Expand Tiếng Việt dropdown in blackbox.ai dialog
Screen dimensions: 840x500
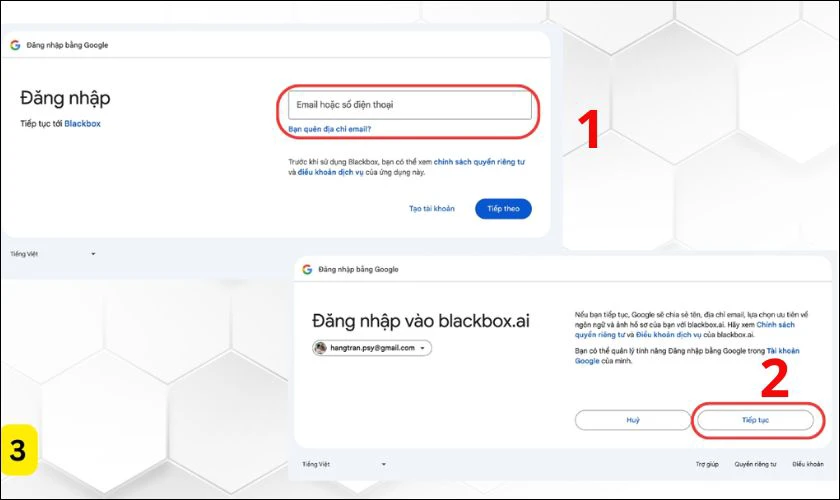344,465
